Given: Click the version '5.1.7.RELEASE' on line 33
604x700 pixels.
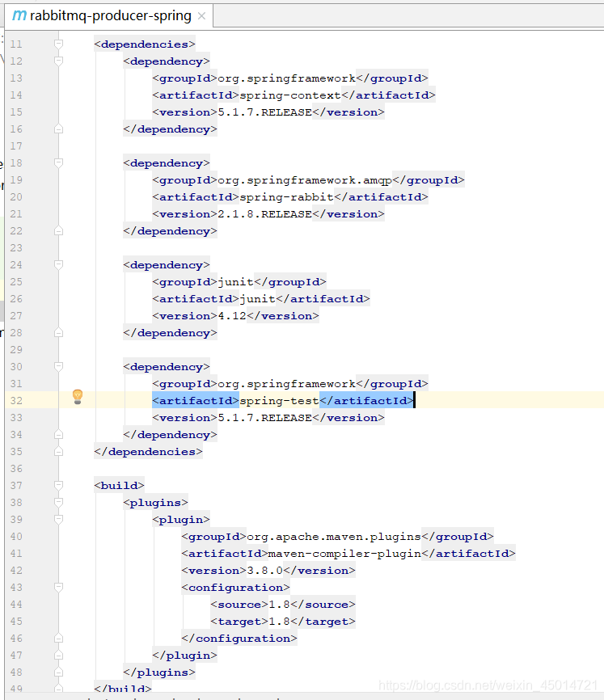Looking at the screenshot, I should point(264,417).
